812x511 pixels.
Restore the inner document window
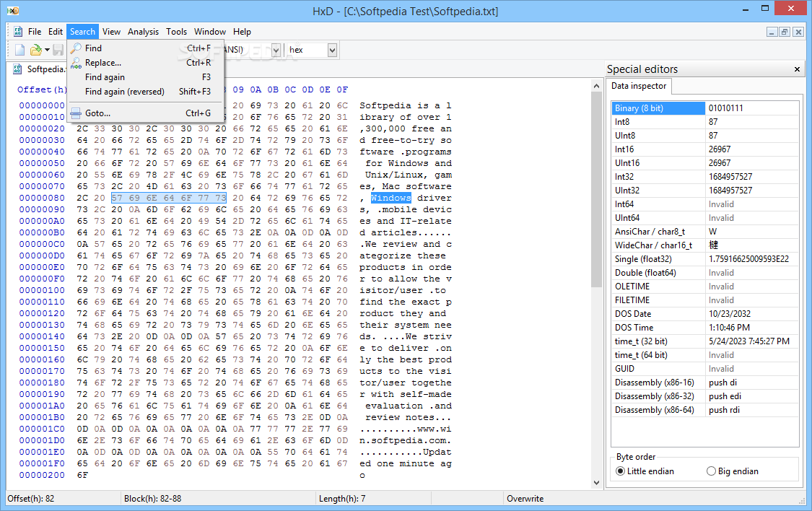click(x=785, y=32)
